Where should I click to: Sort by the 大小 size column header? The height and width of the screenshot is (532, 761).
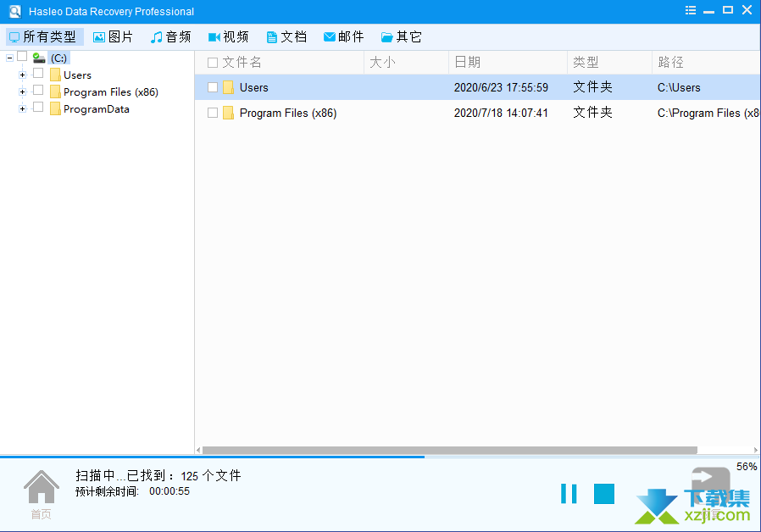click(x=382, y=63)
